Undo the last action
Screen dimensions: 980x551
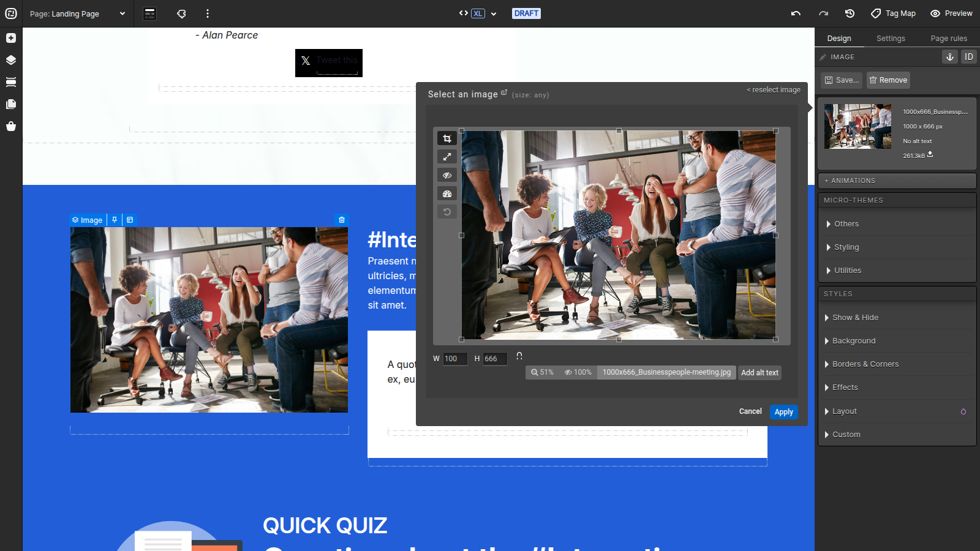coord(796,13)
